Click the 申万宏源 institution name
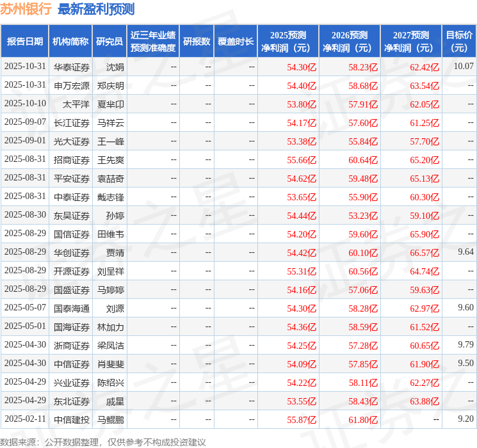The image size is (477, 448). point(71,85)
